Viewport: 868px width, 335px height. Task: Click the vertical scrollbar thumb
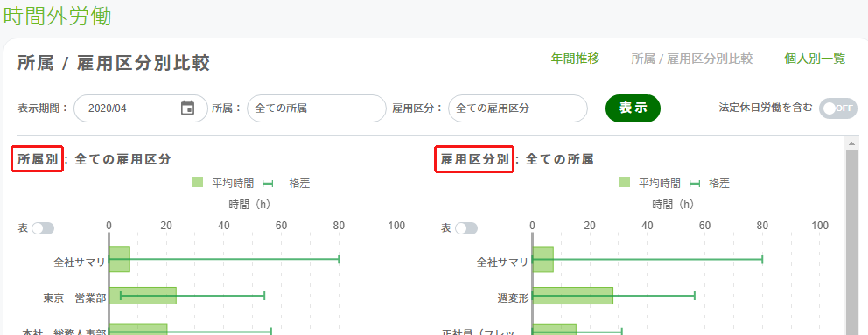[852, 242]
